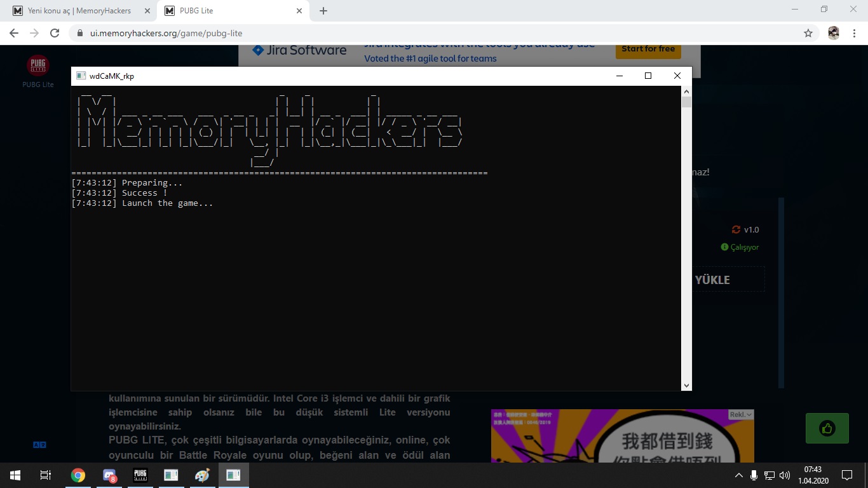Click the Chrome icon in the taskbar
The width and height of the screenshot is (868, 488).
[x=78, y=475]
